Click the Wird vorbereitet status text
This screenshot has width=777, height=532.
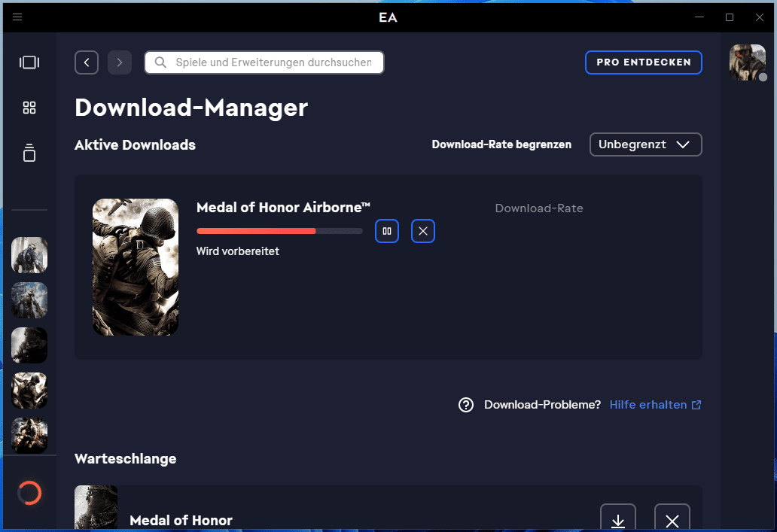238,251
